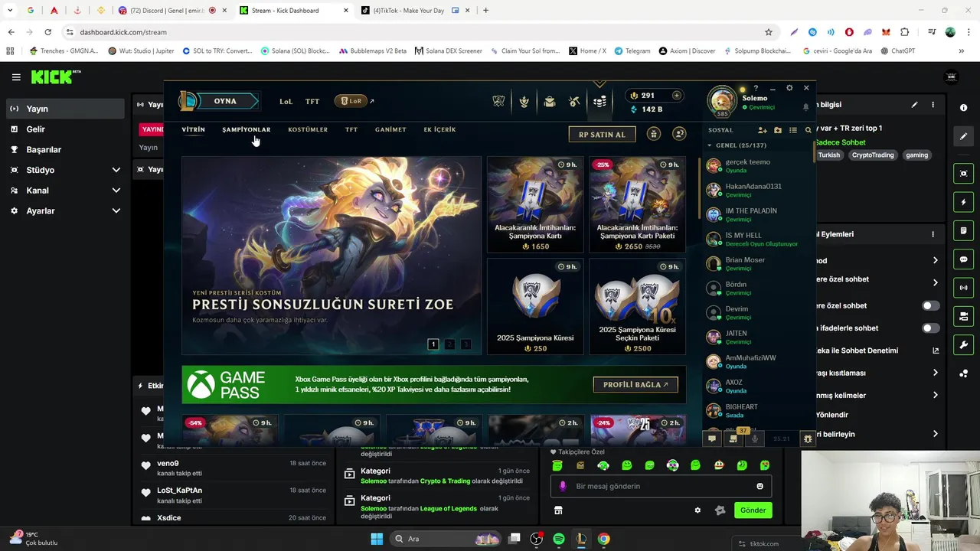
Task: Open chat bubble icon at bottom of friends list
Action: pyautogui.click(x=712, y=439)
